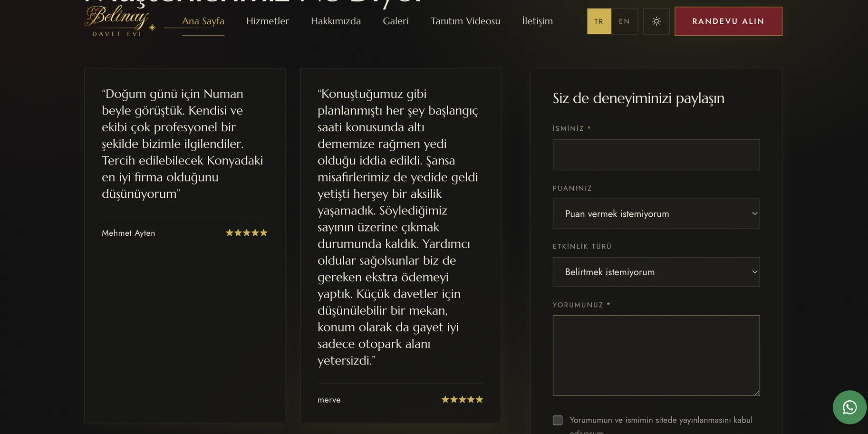
Task: Click the reviewer name merve
Action: point(329,400)
